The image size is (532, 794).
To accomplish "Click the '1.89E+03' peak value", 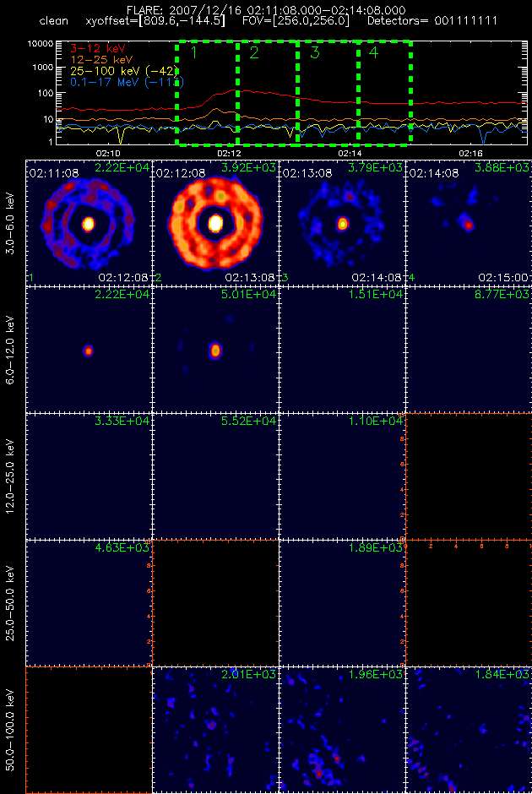I will [376, 547].
